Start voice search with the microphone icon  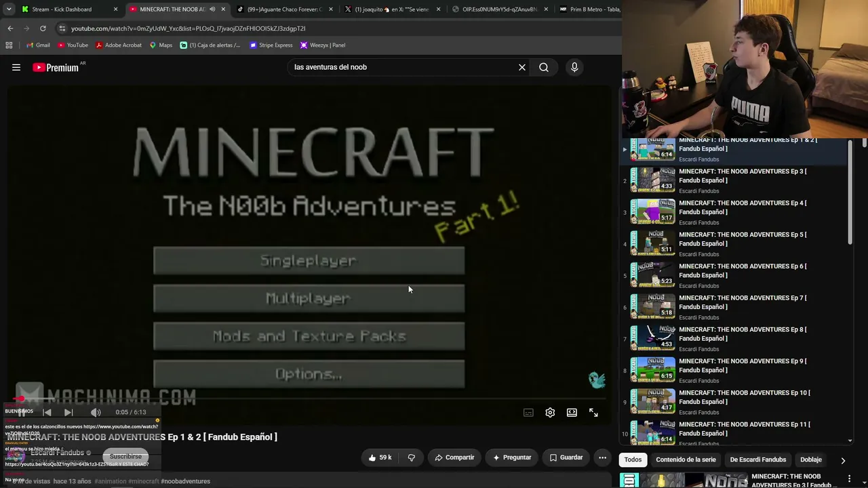point(574,67)
